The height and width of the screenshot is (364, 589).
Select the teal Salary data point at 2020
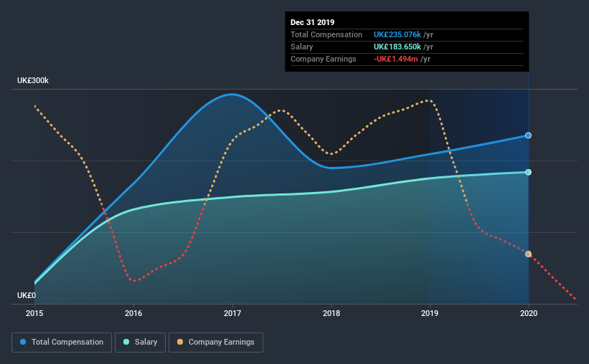coord(528,172)
